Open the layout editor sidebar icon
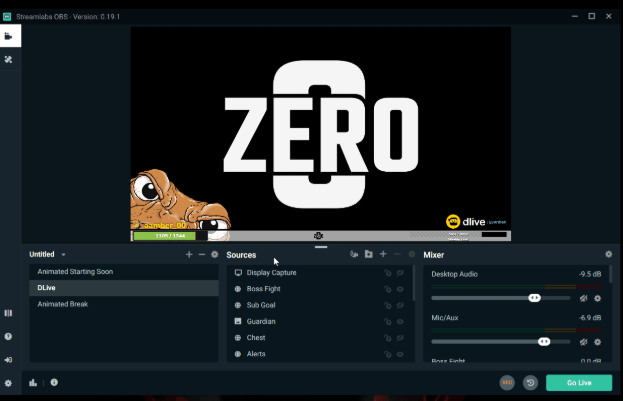Viewport: 624px width, 401px height. (8, 313)
